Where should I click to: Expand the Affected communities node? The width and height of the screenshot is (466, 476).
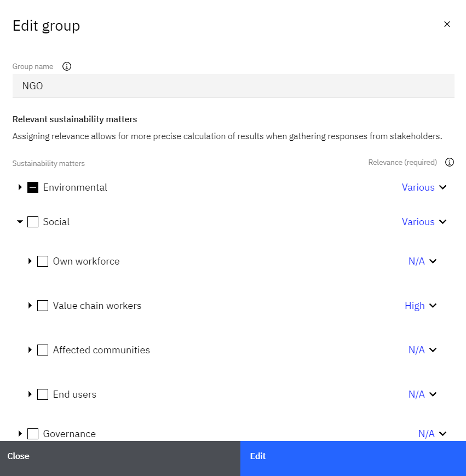30,349
